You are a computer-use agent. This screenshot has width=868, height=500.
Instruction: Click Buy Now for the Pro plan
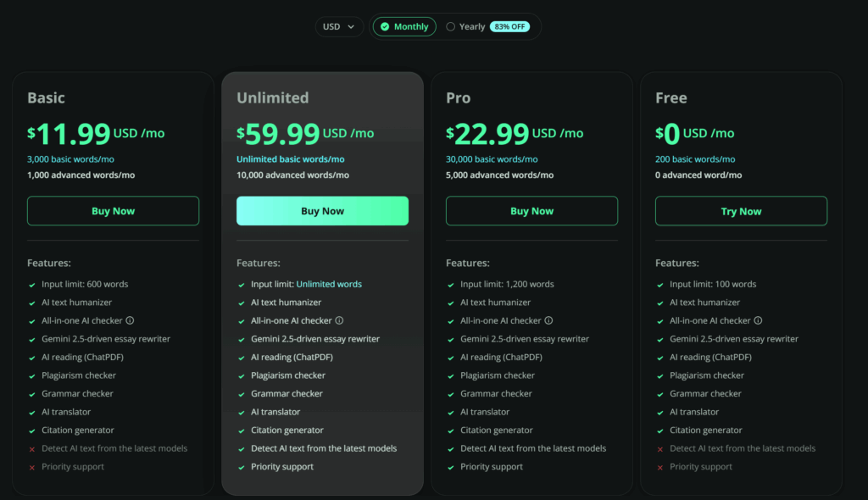coord(531,210)
